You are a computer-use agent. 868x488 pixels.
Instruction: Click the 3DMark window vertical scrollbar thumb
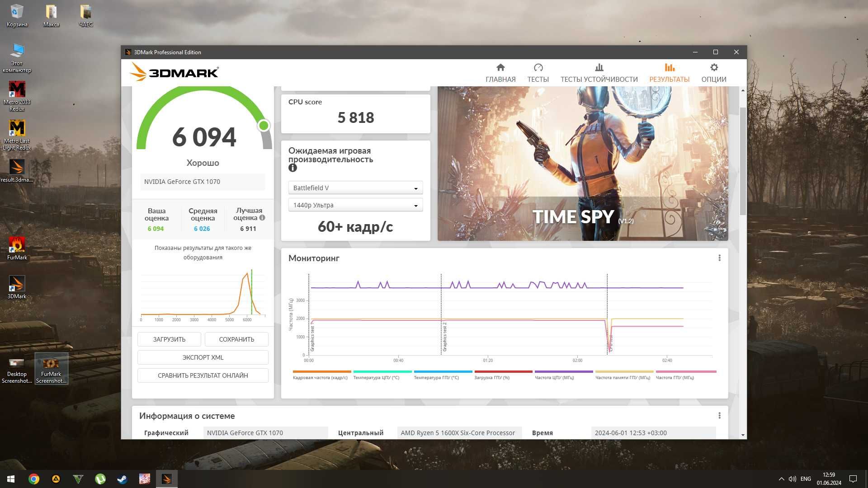pos(743,160)
